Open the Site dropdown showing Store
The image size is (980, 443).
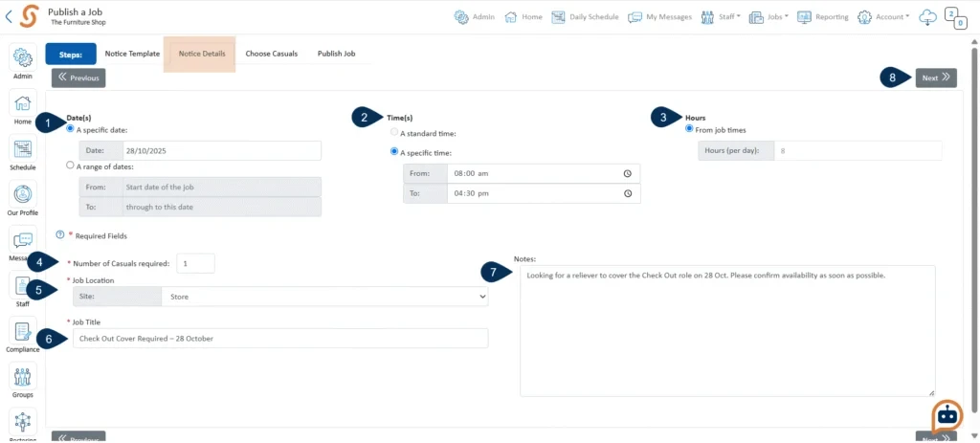pos(324,297)
